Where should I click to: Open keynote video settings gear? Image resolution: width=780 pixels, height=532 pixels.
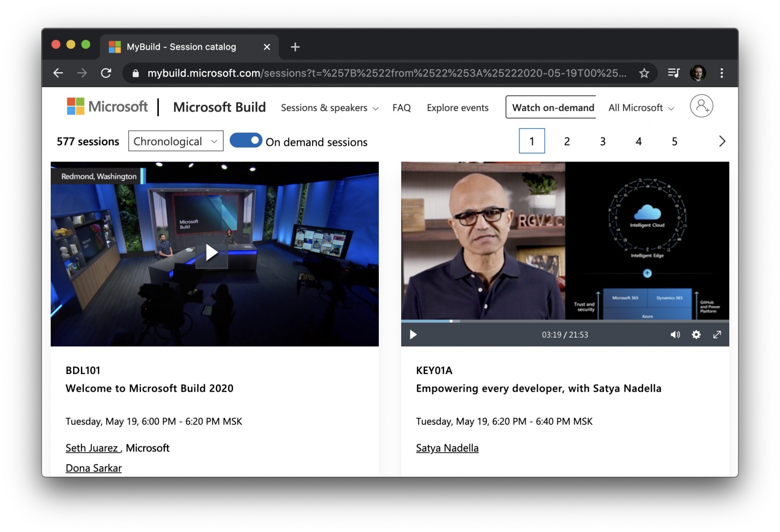pyautogui.click(x=696, y=335)
